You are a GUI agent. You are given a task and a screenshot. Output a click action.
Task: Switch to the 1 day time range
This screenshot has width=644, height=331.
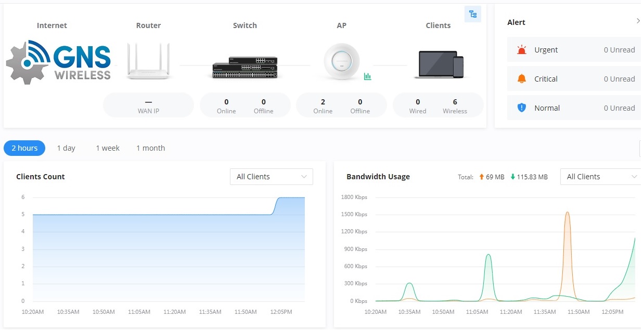66,148
